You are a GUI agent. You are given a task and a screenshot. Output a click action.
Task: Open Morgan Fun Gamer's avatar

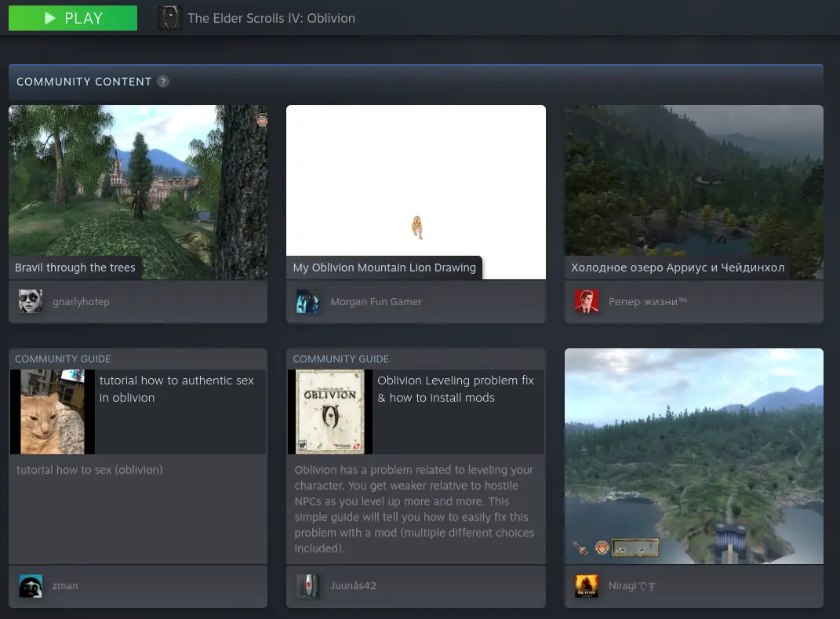(x=308, y=301)
